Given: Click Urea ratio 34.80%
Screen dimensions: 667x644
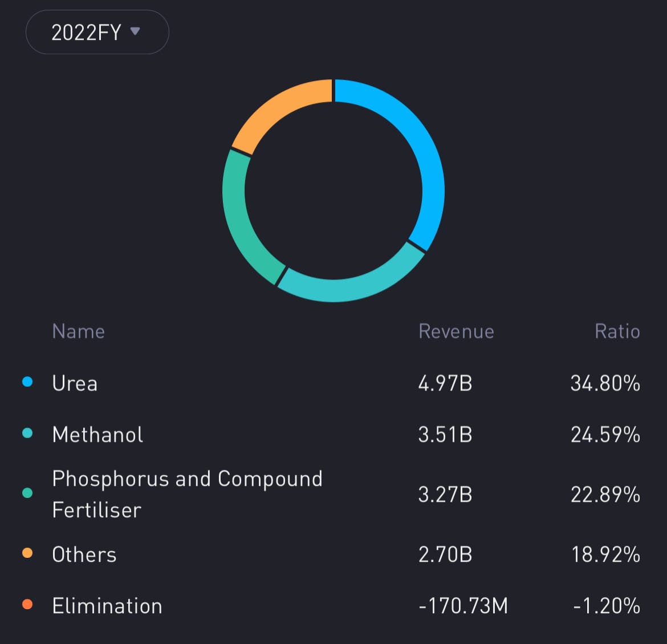Looking at the screenshot, I should coord(605,383).
